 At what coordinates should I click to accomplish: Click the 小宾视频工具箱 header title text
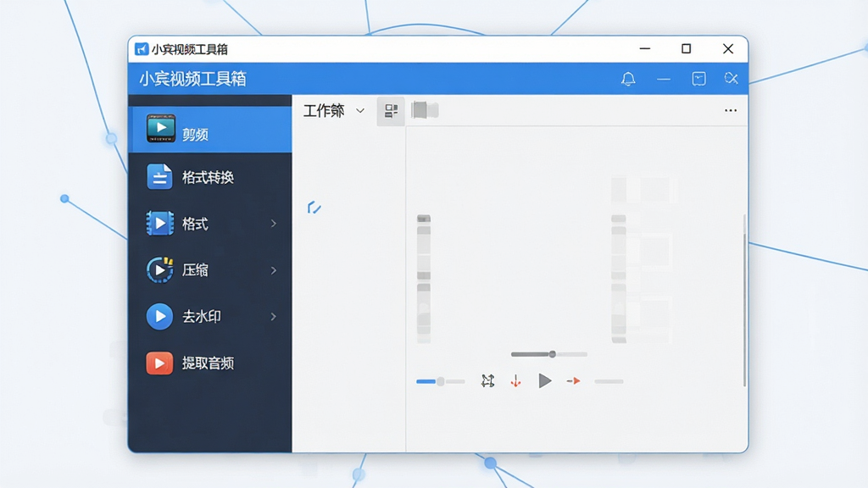pos(192,79)
